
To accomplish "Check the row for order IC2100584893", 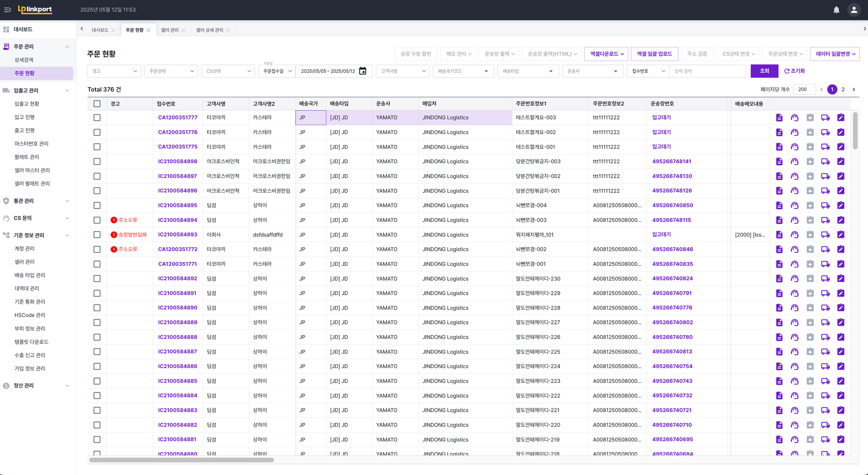I will point(97,235).
